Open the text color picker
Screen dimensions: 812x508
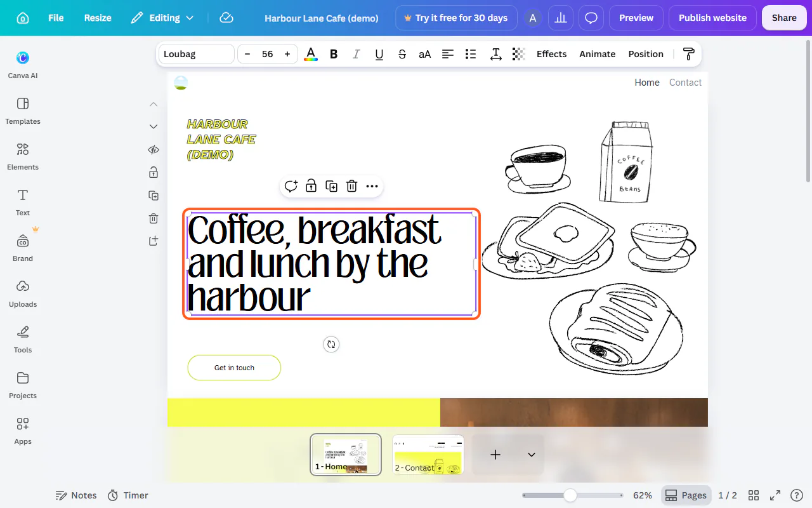click(x=311, y=54)
